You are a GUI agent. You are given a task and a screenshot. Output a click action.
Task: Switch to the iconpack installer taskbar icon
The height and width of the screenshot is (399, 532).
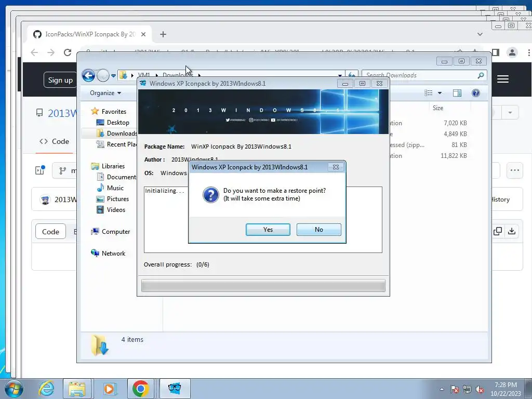[175, 389]
